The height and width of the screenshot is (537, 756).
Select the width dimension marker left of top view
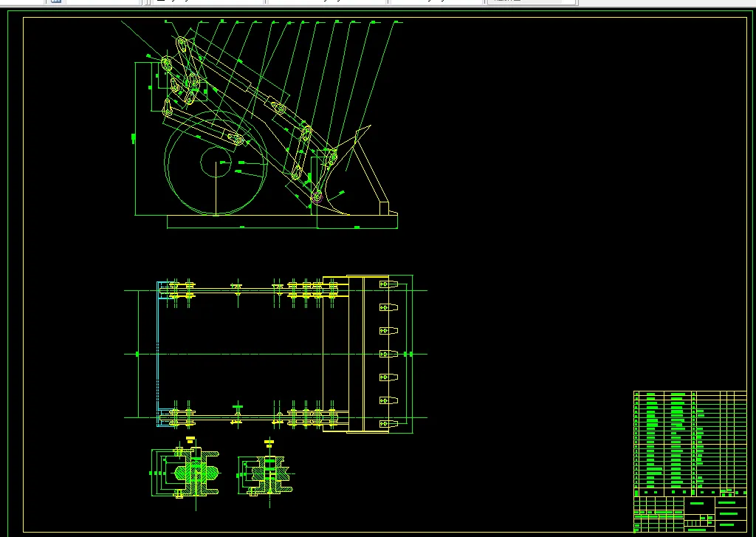pyautogui.click(x=137, y=354)
